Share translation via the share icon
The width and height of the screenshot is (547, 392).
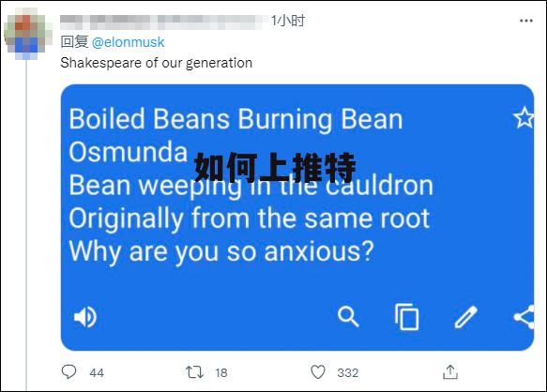pos(524,317)
